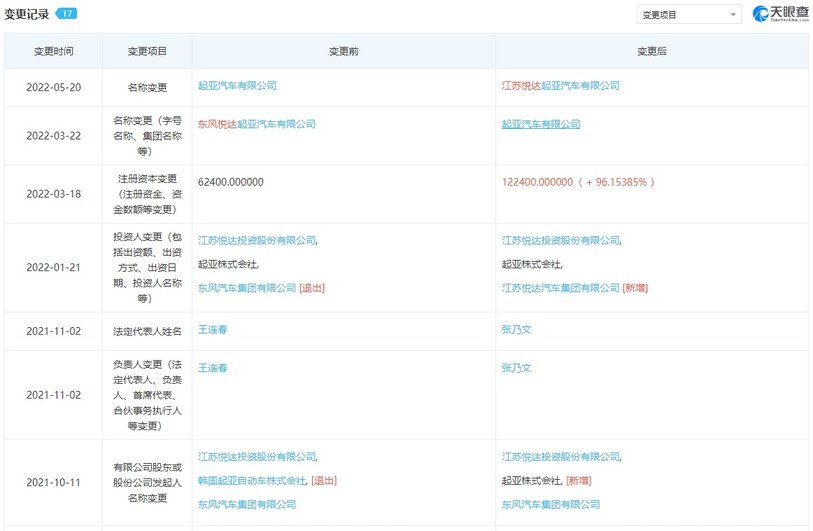Open 江苏悦达投资股份有限公司 in 2021-10-11 变更前 cell
The image size is (813, 531).
(x=257, y=457)
